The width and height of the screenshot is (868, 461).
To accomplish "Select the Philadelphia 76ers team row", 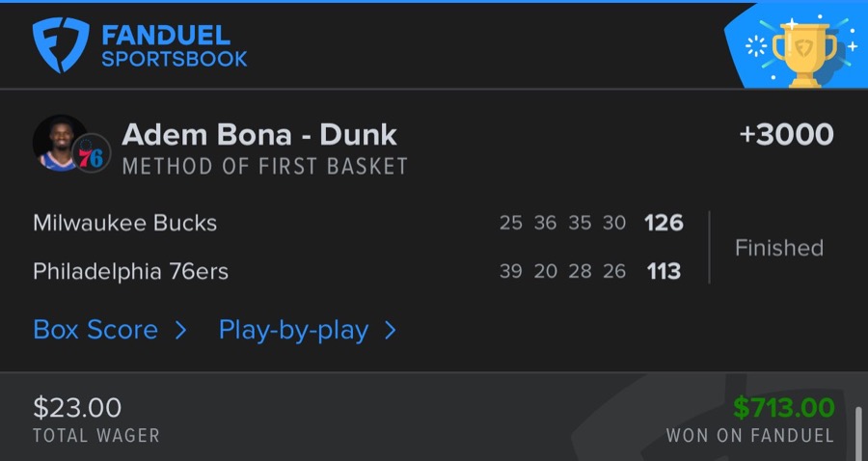I will (x=131, y=271).
